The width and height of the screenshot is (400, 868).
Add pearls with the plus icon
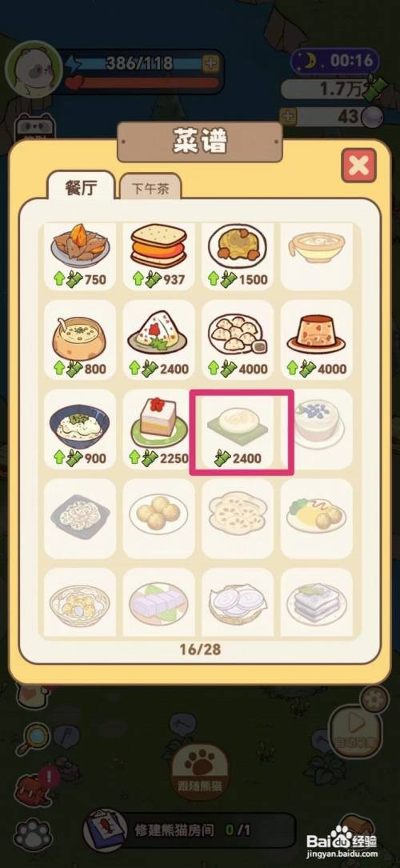click(288, 117)
